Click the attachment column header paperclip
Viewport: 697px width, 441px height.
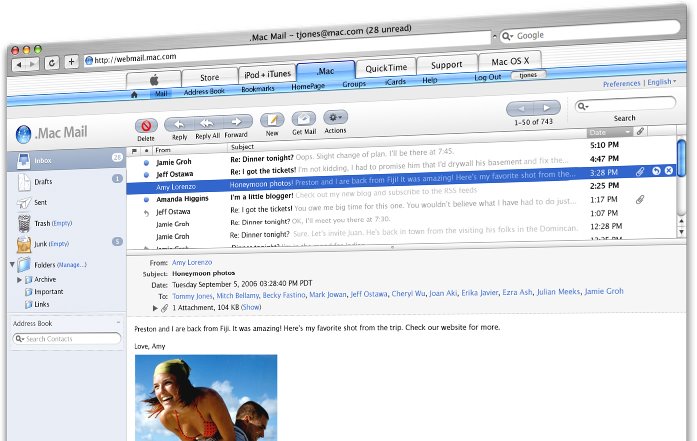640,131
